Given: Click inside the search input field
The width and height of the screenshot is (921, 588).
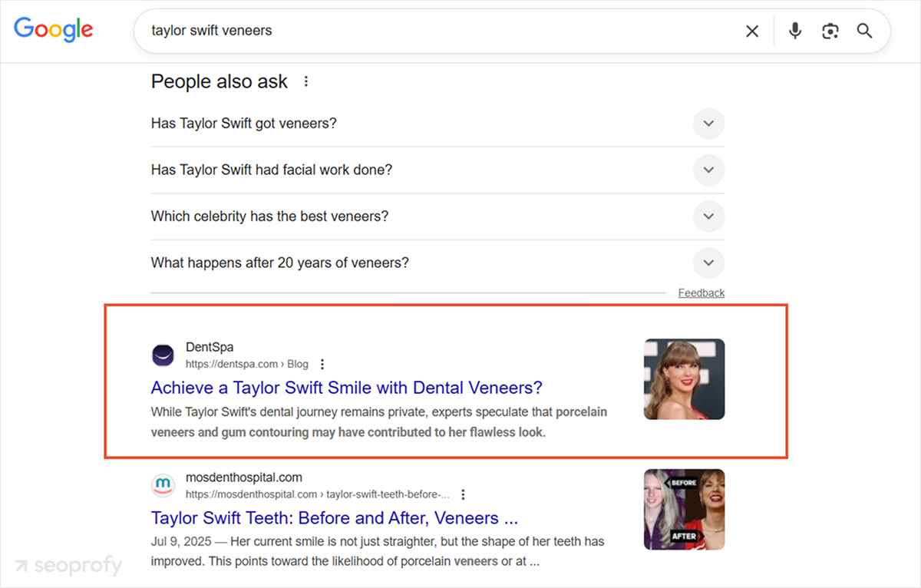Looking at the screenshot, I should tap(384, 31).
